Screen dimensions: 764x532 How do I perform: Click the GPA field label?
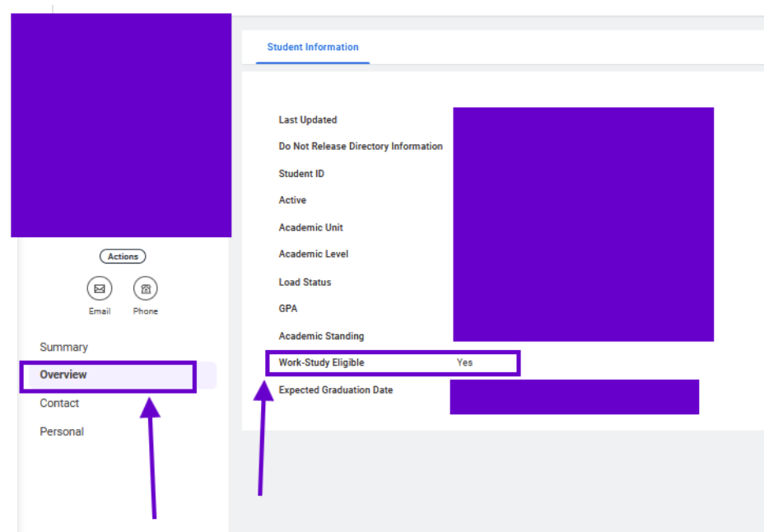pyautogui.click(x=288, y=309)
